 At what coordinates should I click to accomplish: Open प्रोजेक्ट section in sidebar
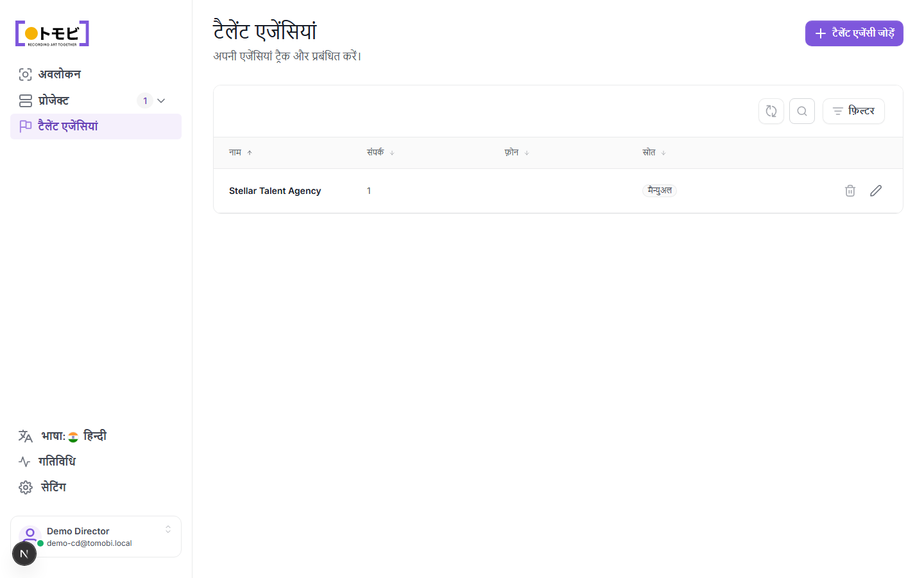tap(96, 101)
